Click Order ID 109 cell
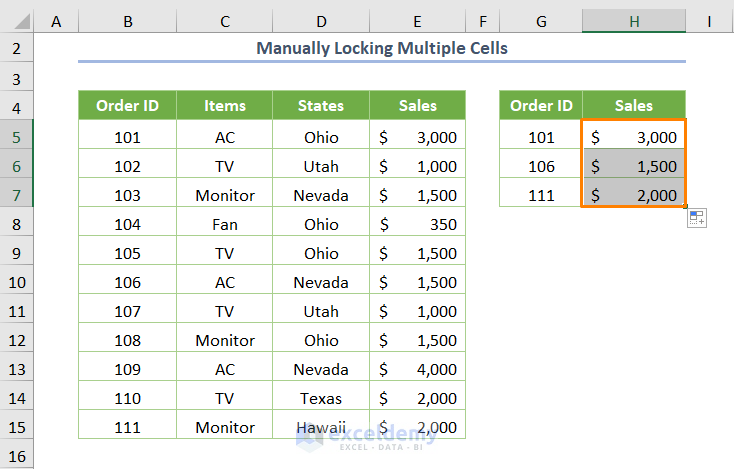Screen dimensions: 734x469 pos(128,369)
